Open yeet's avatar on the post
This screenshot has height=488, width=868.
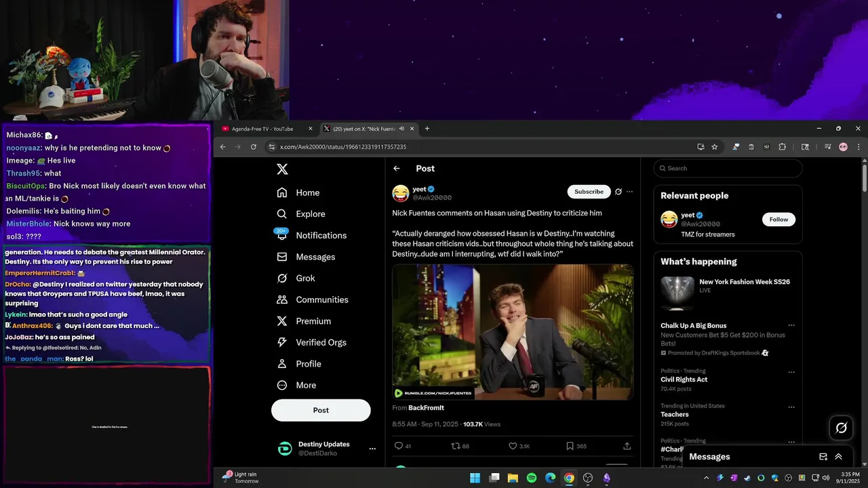pyautogui.click(x=401, y=193)
